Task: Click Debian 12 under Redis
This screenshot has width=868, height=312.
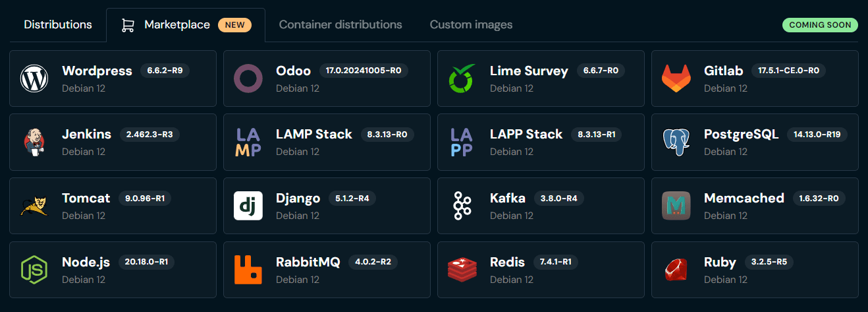Action: click(512, 279)
